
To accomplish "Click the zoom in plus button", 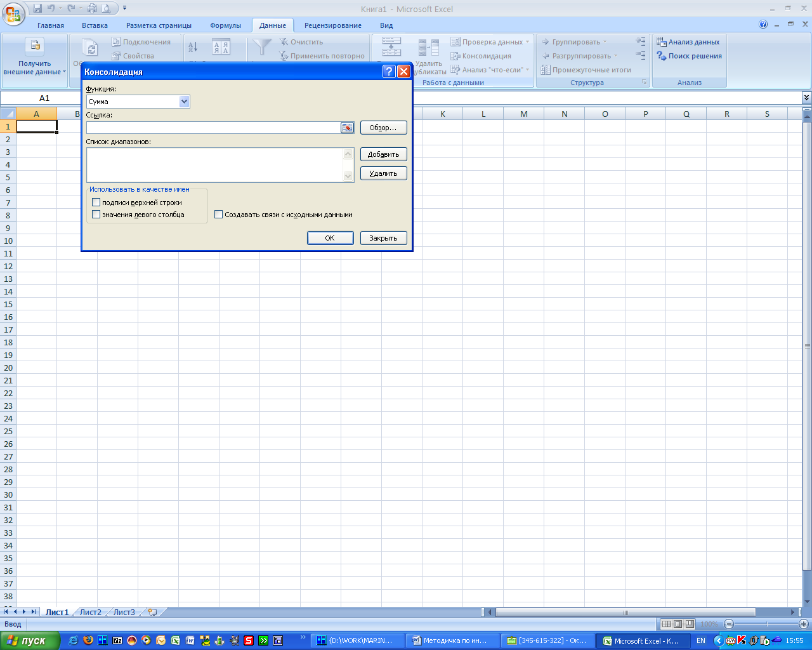I will (803, 624).
